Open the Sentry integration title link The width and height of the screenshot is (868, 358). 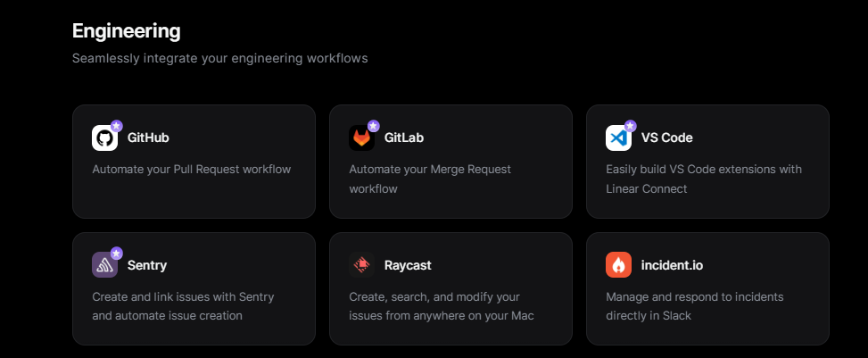point(147,265)
